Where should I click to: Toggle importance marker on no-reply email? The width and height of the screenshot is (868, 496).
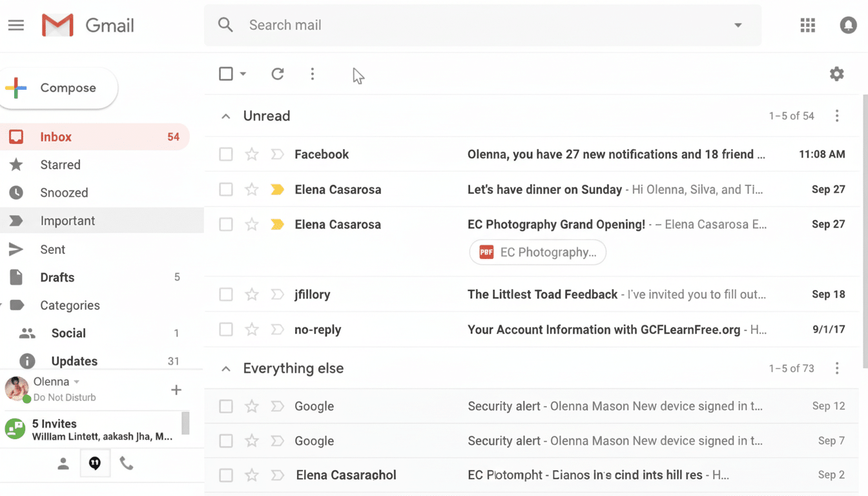[x=277, y=329]
